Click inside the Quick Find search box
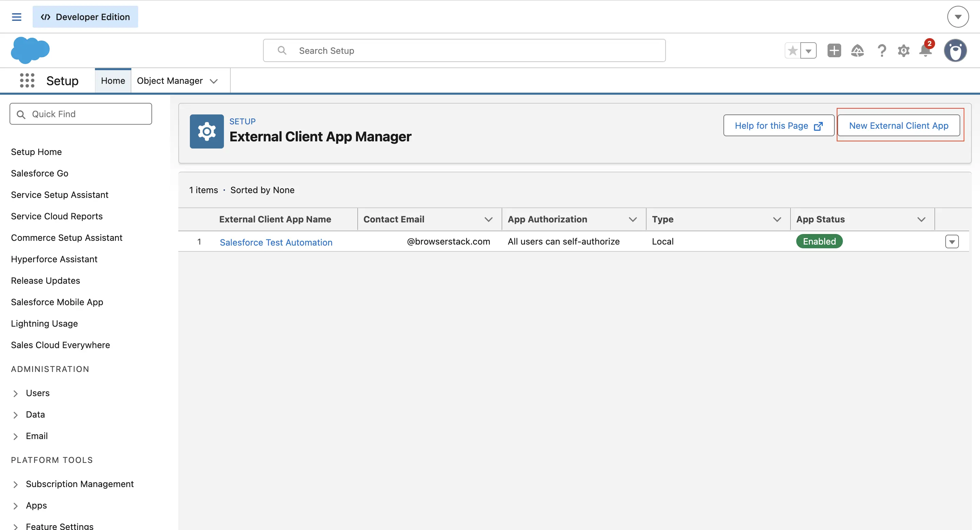This screenshot has height=530, width=980. point(81,113)
